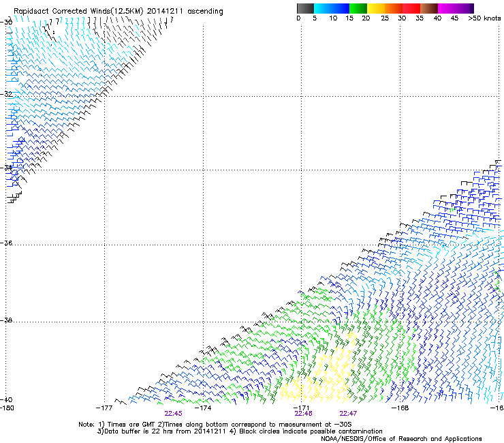Click the -174 longitude axis label

point(203,408)
